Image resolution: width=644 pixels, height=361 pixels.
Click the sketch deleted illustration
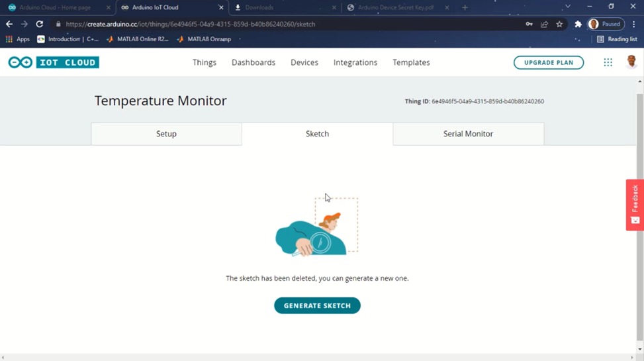pos(316,227)
